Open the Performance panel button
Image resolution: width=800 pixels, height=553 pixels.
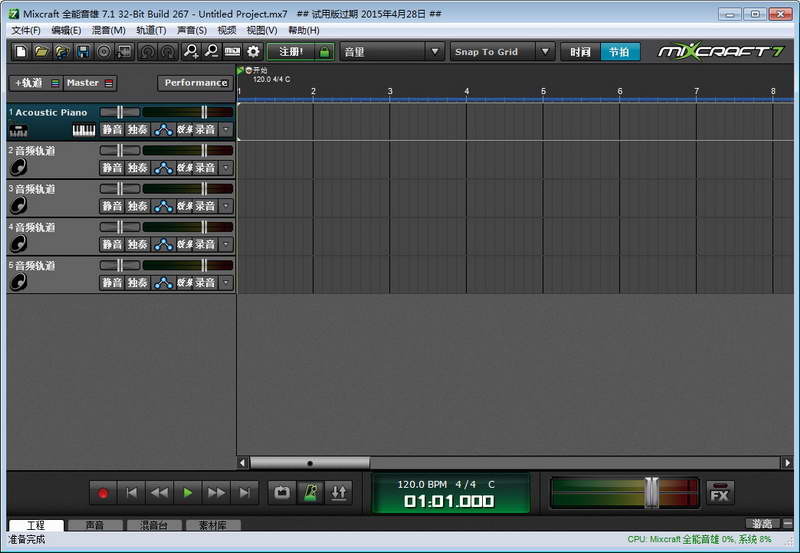coord(195,83)
